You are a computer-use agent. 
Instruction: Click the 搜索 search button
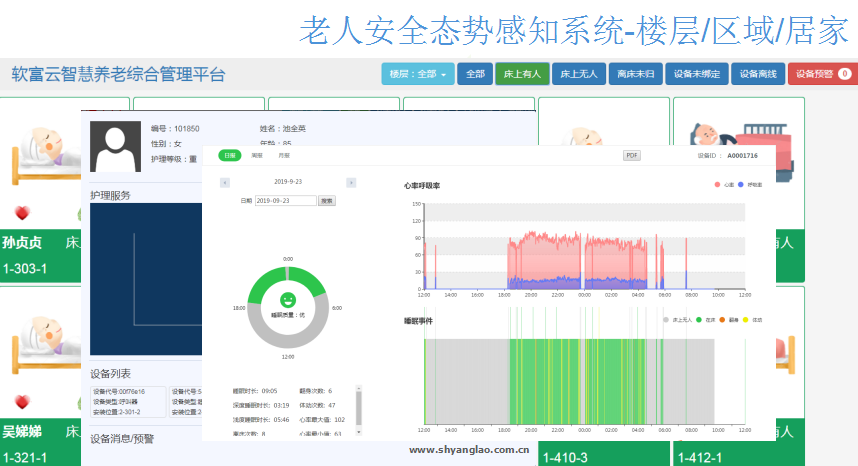pos(327,201)
